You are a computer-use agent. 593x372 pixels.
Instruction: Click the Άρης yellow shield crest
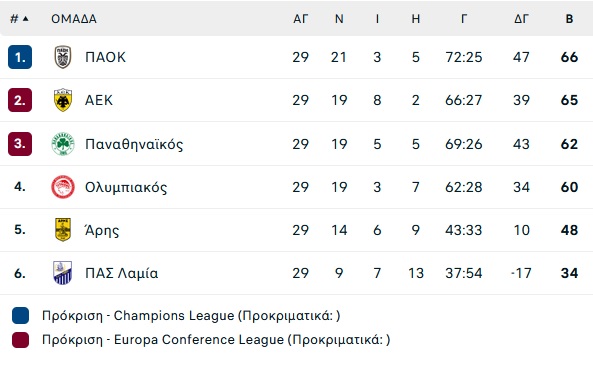click(x=63, y=230)
